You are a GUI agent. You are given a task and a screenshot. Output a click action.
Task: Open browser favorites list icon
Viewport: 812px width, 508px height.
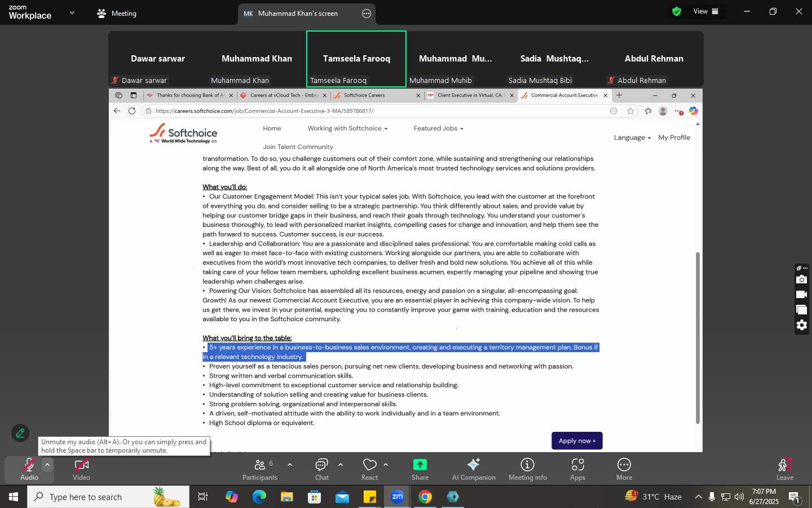click(648, 111)
